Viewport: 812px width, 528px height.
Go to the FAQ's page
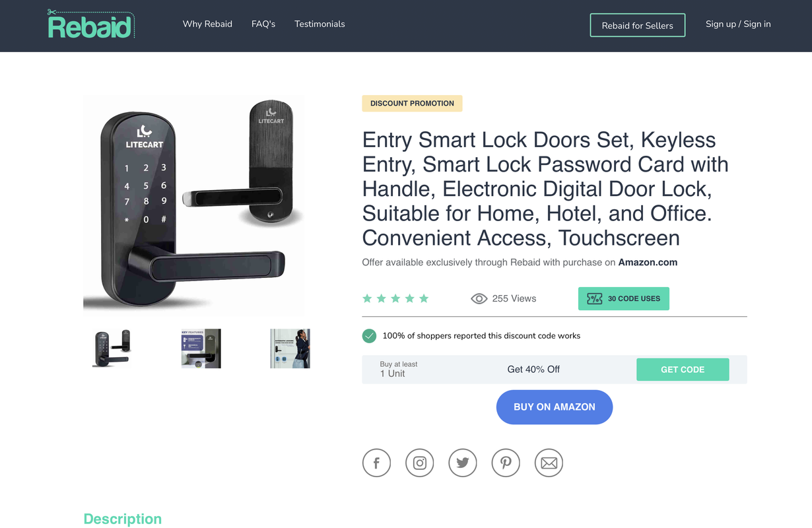pyautogui.click(x=263, y=24)
